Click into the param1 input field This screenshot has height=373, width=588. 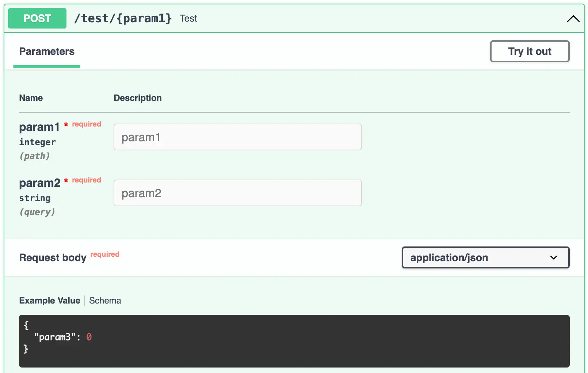pos(237,137)
